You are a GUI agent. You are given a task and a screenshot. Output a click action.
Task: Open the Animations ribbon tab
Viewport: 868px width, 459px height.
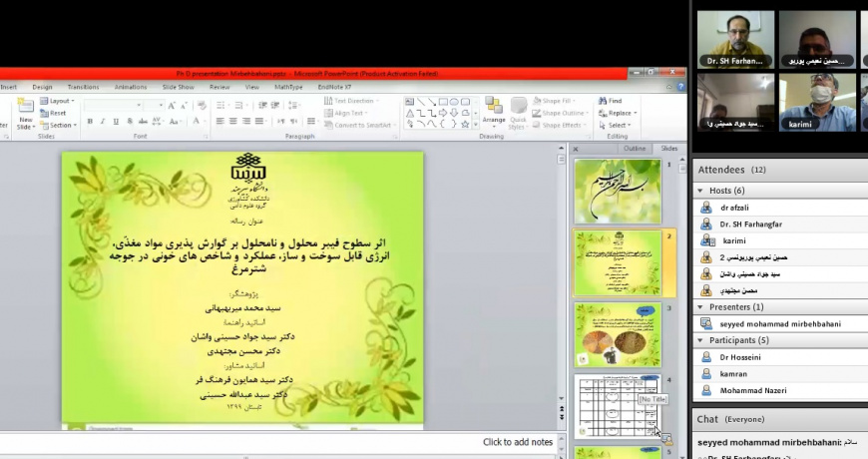131,87
